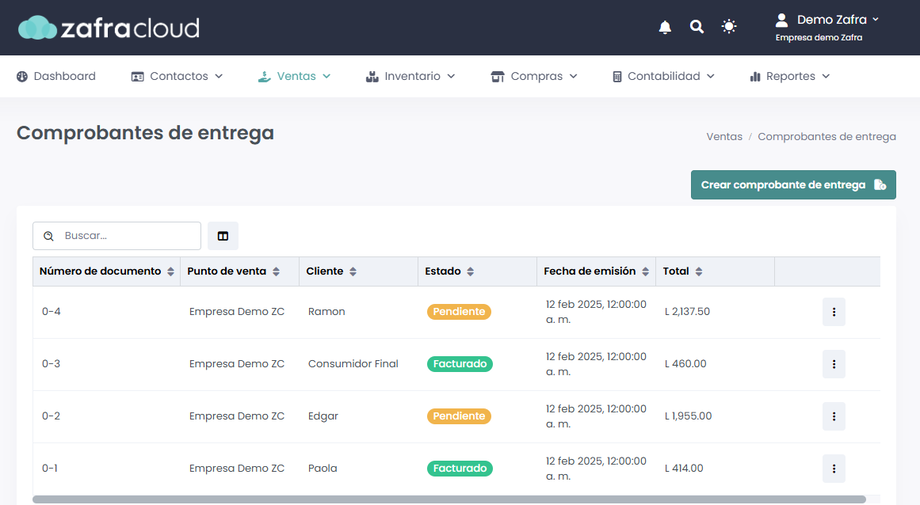Open the Dashboard menu item
This screenshot has width=920, height=505.
pyautogui.click(x=56, y=76)
